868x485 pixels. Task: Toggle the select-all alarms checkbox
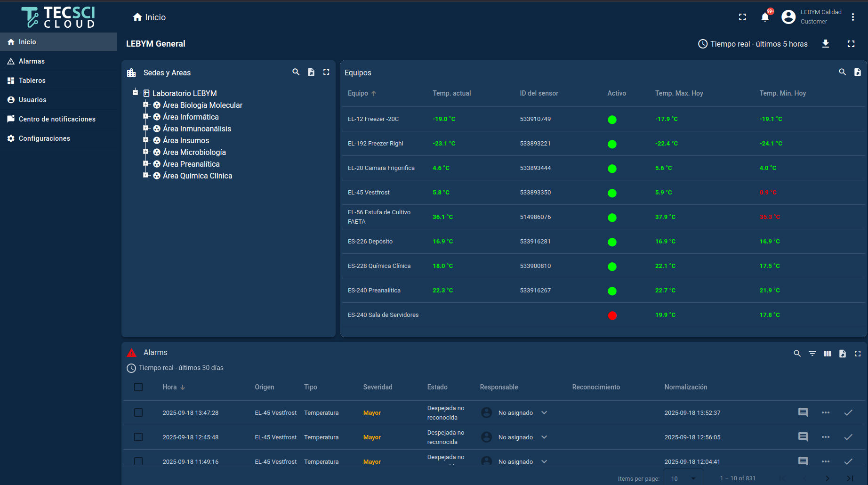coord(138,387)
